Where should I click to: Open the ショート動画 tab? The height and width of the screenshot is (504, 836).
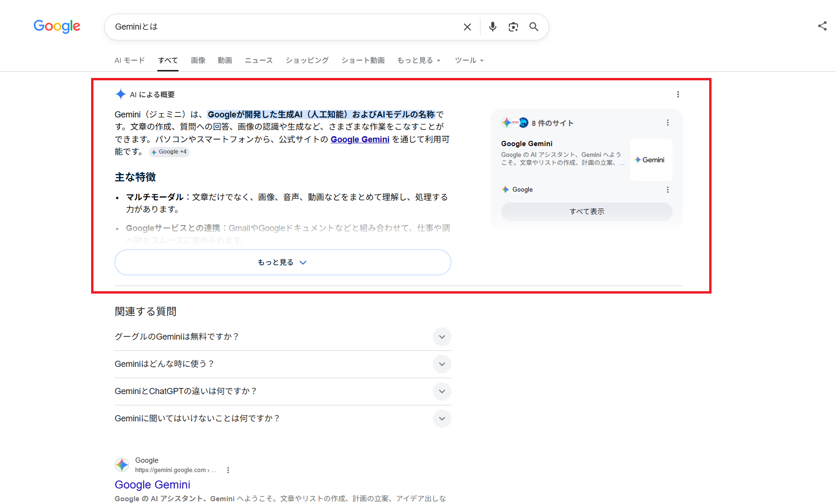363,61
